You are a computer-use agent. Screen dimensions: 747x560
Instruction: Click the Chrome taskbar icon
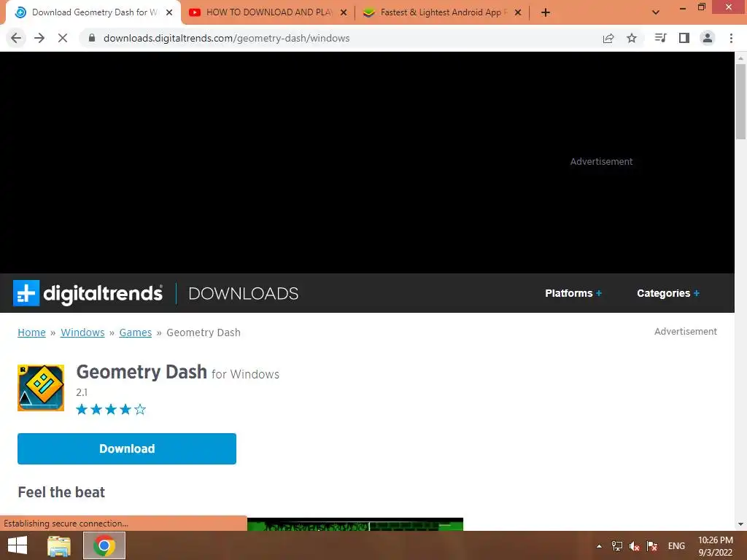(x=104, y=545)
